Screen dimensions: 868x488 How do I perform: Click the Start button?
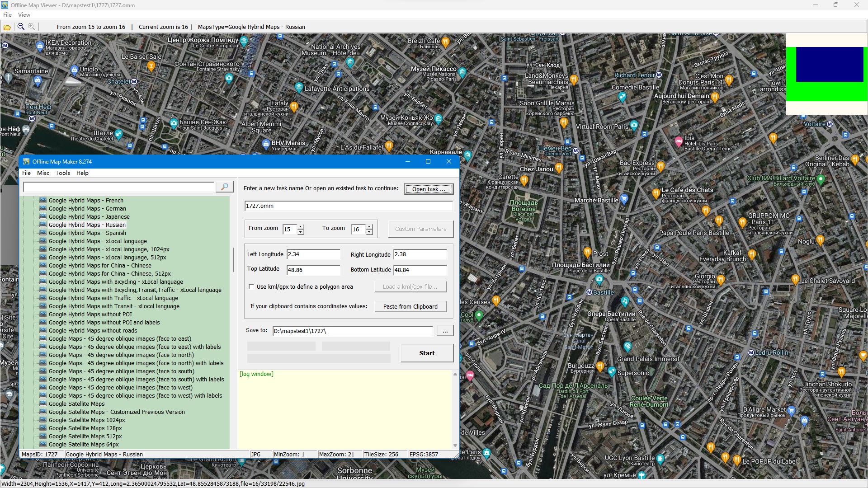427,353
